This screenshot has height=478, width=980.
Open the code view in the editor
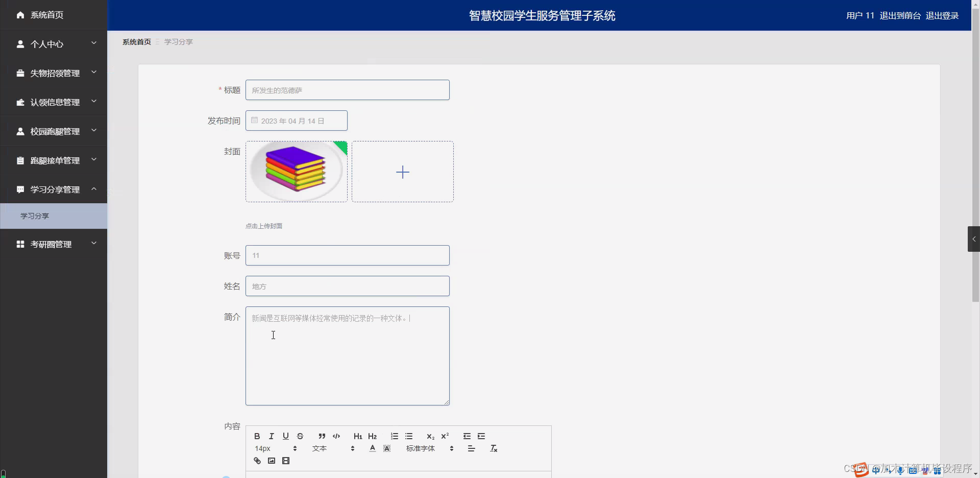pyautogui.click(x=336, y=436)
